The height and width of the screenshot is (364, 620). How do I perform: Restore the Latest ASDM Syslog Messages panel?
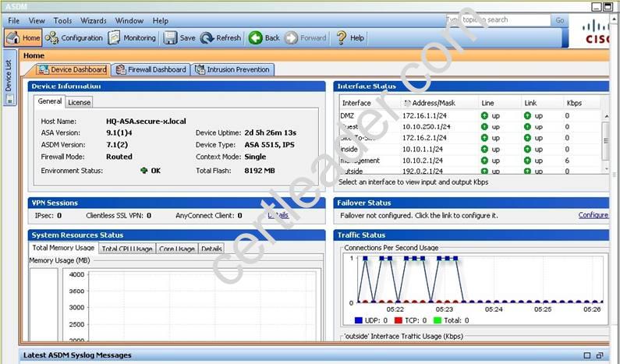[587, 355]
